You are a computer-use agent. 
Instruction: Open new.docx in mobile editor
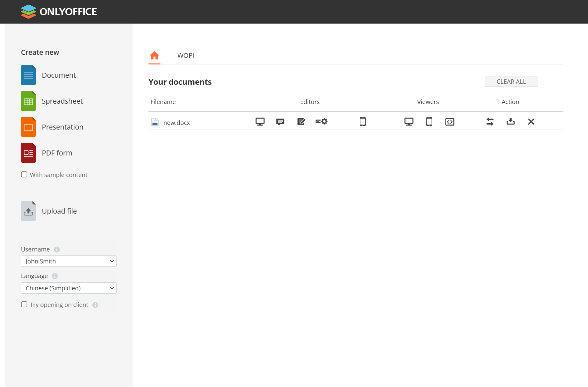(362, 122)
